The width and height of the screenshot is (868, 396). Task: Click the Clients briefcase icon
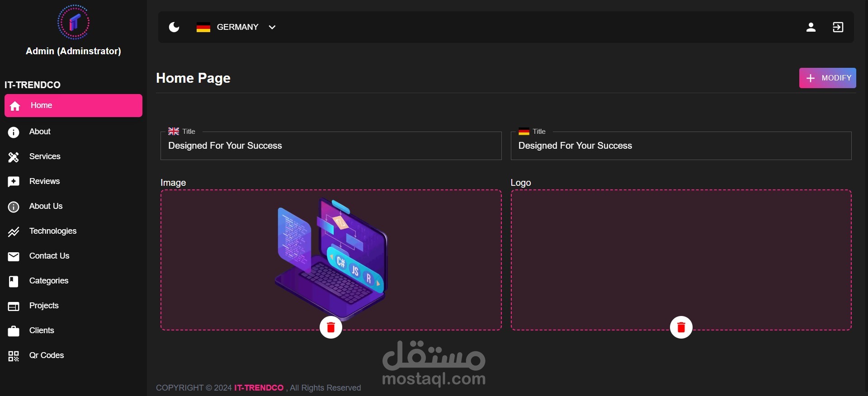(14, 331)
